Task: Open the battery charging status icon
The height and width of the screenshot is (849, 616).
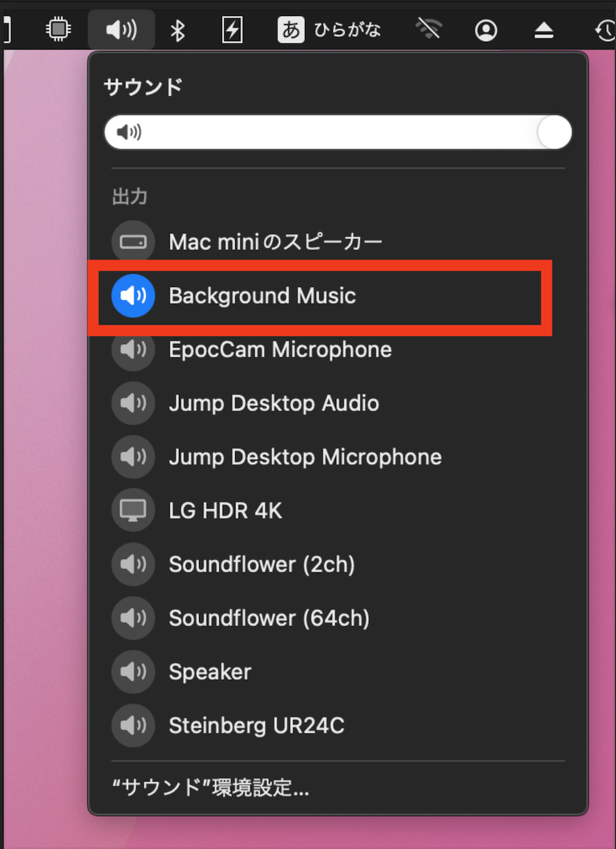Action: point(231,30)
